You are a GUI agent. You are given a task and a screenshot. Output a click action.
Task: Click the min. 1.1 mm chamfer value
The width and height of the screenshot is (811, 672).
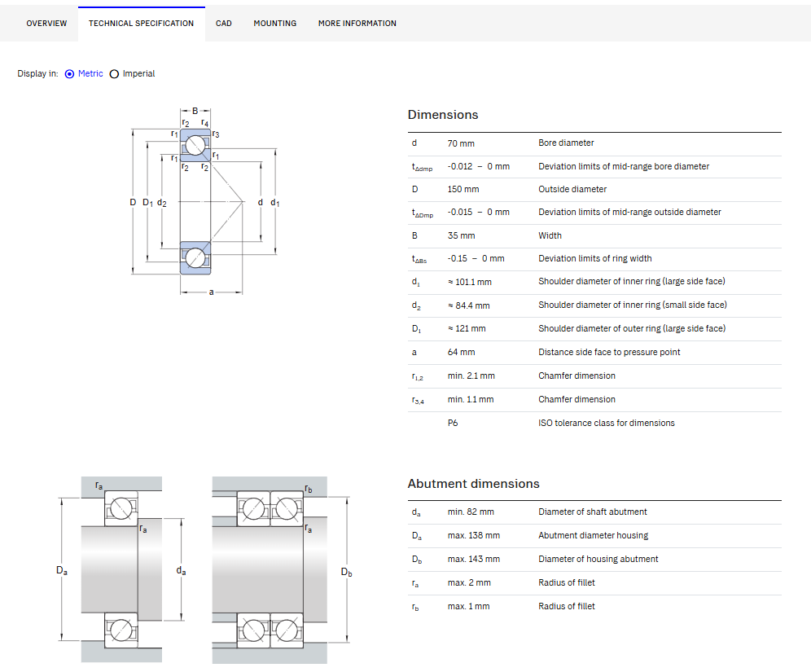(470, 399)
